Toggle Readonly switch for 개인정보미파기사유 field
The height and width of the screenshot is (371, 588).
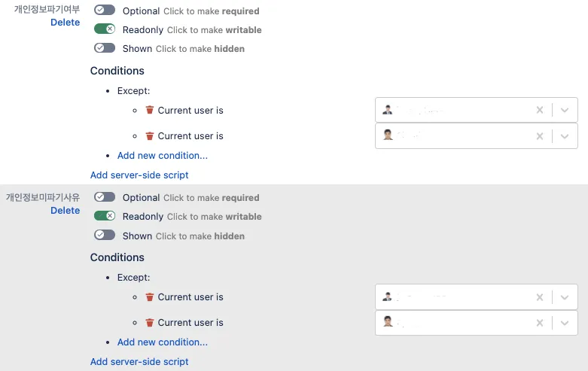click(x=105, y=216)
